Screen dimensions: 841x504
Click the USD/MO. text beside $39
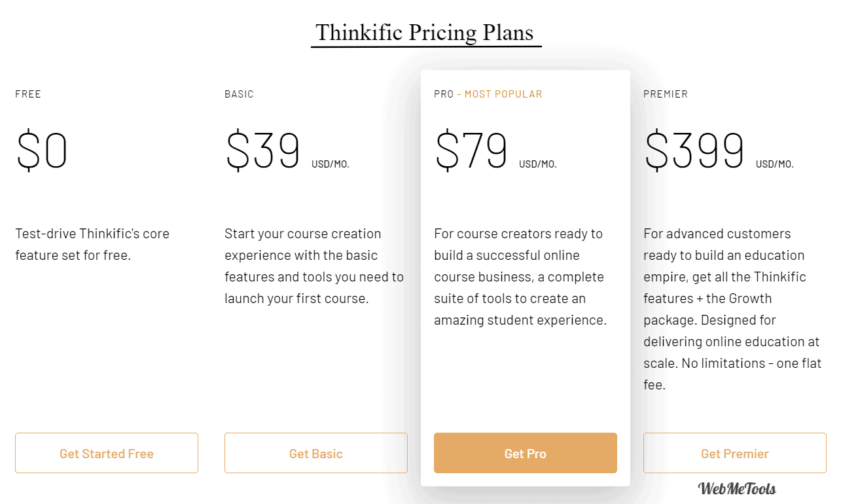(331, 164)
